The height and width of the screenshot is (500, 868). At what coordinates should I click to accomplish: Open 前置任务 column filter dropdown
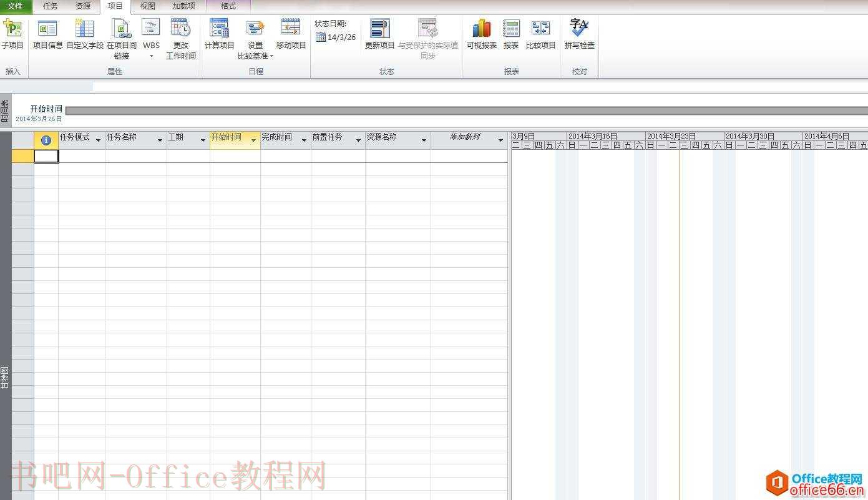[x=358, y=140]
